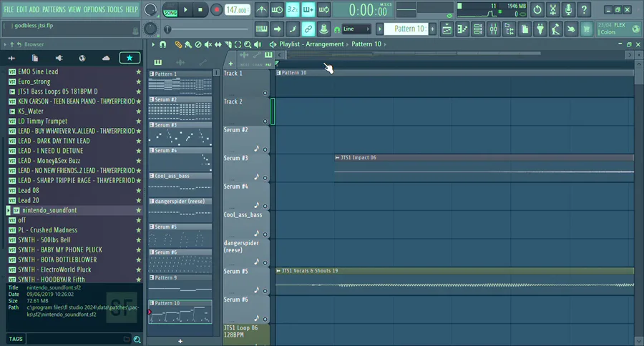Click the song position slider
The height and width of the screenshot is (346, 644).
(x=208, y=29)
